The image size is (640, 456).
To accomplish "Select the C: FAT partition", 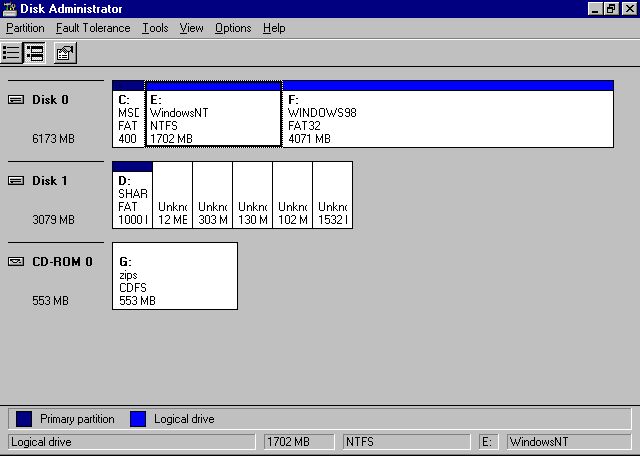I will pos(128,119).
